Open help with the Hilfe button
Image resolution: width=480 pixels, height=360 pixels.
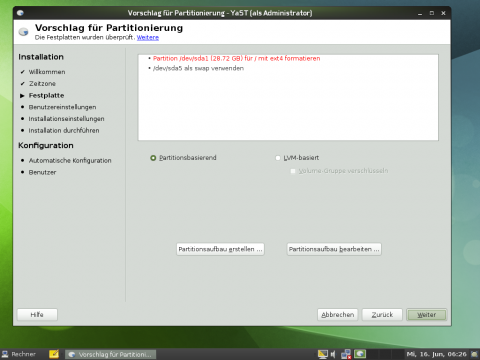click(37, 315)
